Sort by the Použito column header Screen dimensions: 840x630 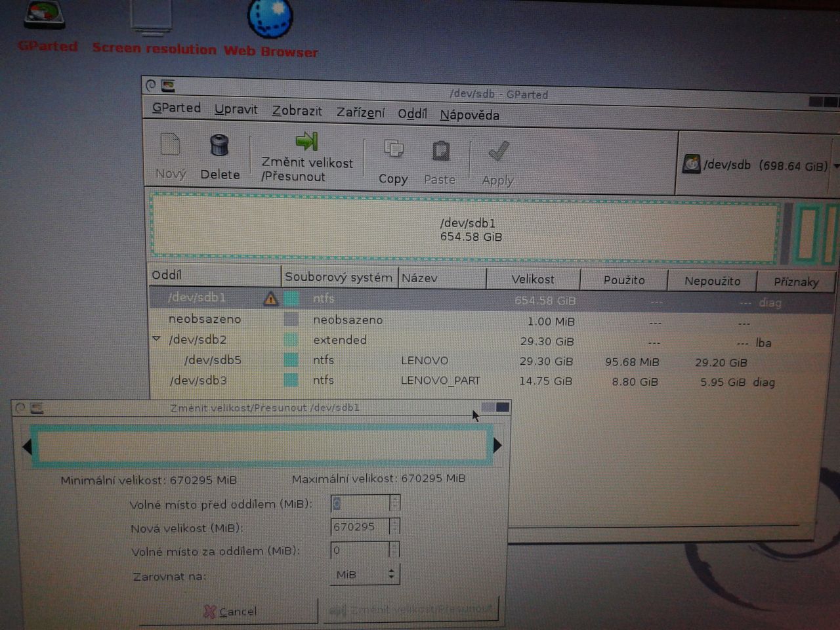tap(624, 280)
